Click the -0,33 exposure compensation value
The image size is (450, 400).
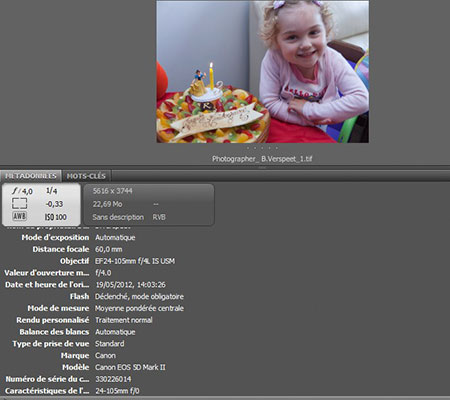(54, 204)
